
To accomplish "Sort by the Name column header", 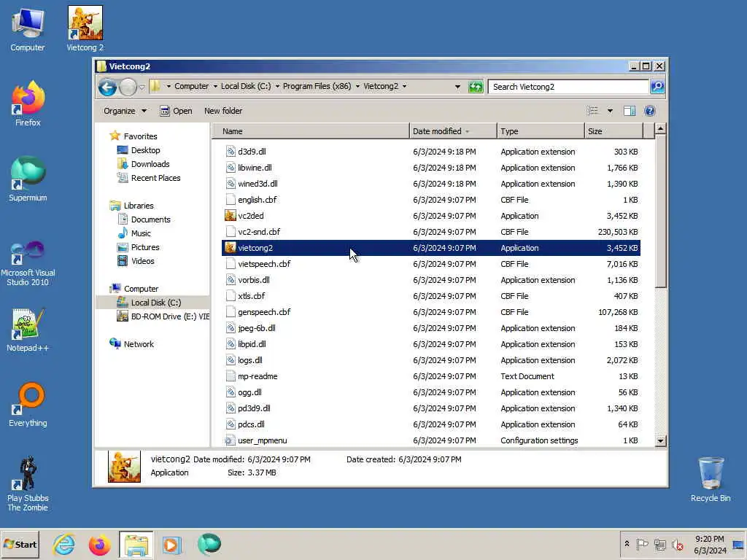I will point(311,131).
